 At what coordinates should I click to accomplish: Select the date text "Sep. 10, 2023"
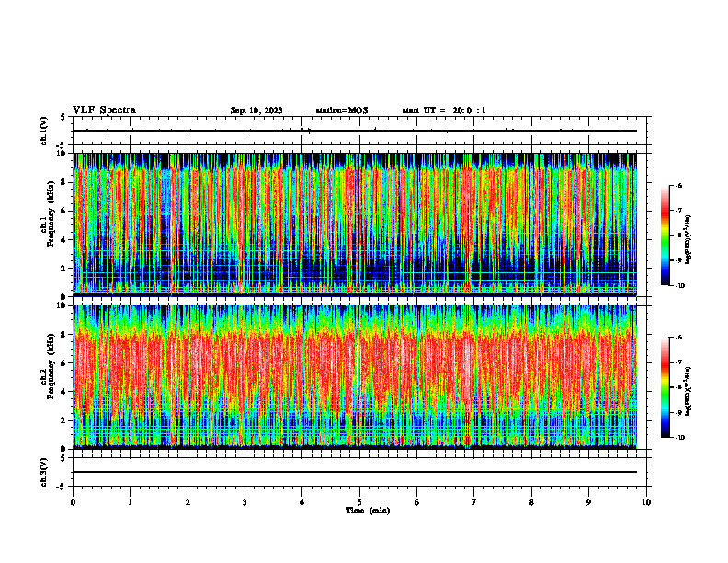coord(256,110)
